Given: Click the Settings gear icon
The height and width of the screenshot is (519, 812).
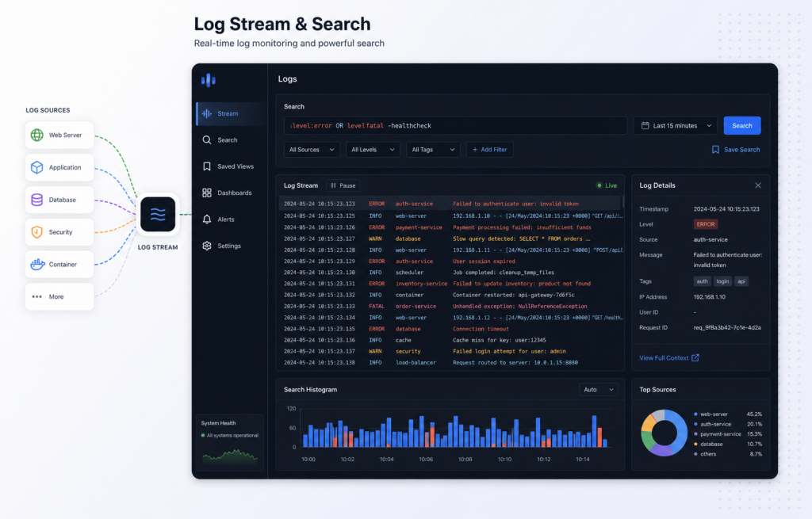Looking at the screenshot, I should tap(207, 246).
